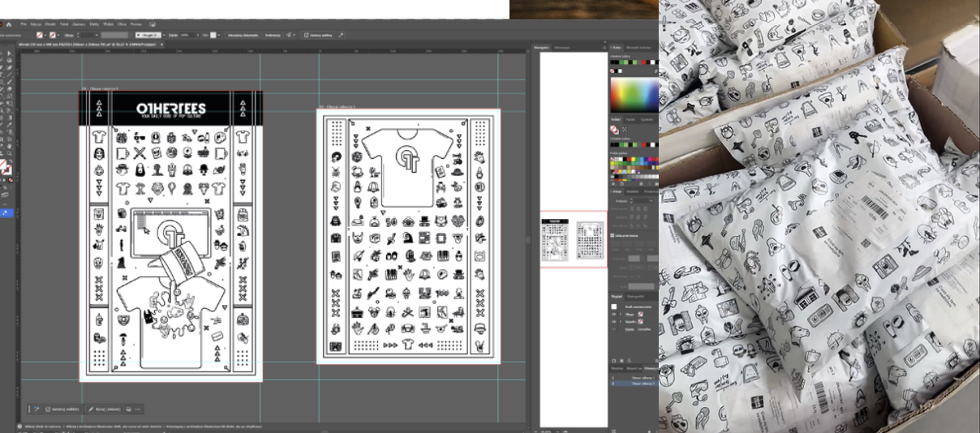The image size is (980, 433).
Task: Switch to the Informacje panel tab
Action: point(562,47)
